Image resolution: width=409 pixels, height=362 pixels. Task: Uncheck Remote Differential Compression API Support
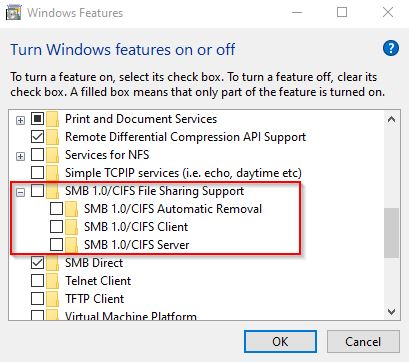click(x=37, y=137)
